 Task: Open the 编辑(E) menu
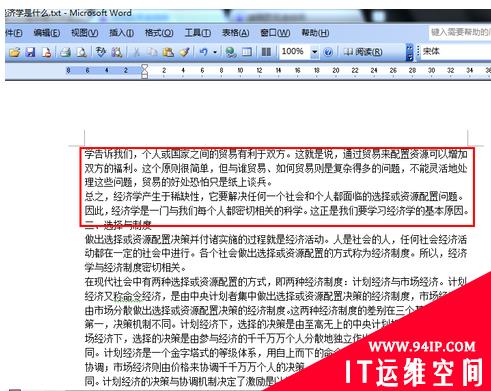point(47,33)
